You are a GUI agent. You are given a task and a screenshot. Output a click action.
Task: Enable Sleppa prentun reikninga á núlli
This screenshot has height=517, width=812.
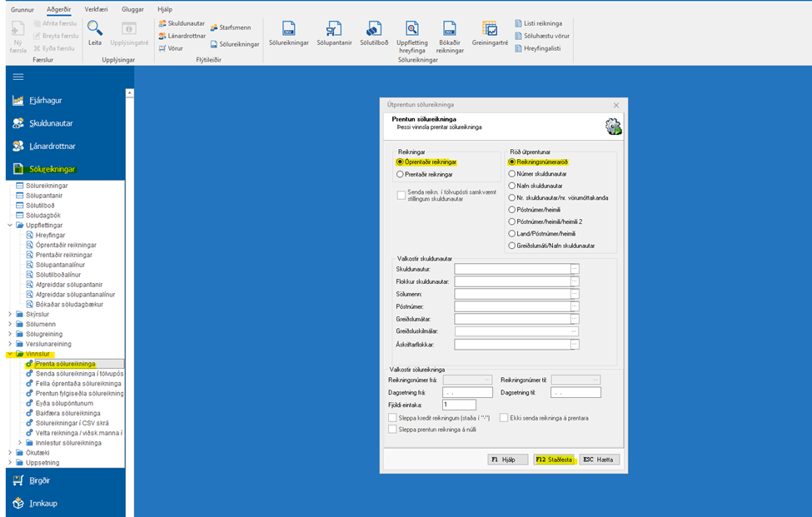pyautogui.click(x=392, y=429)
